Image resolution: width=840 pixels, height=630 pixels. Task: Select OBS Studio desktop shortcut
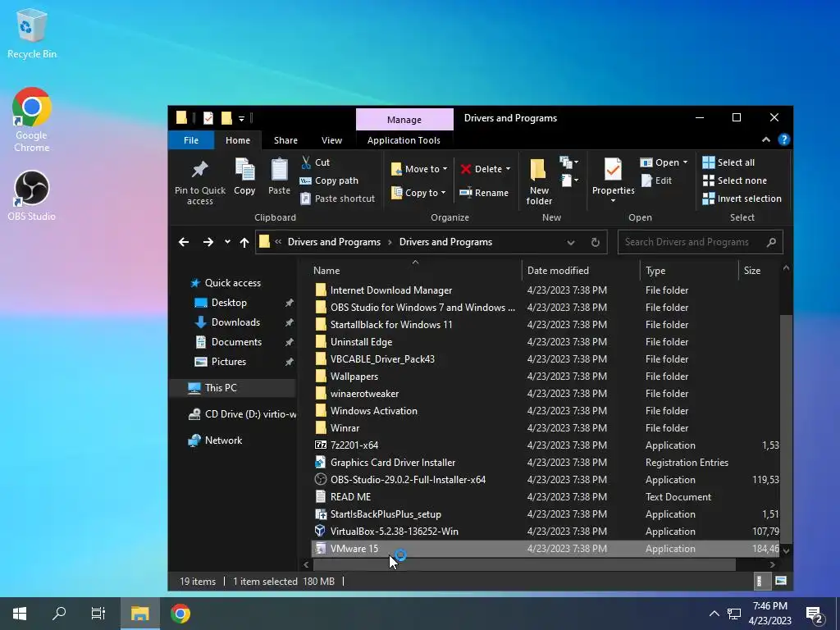pyautogui.click(x=32, y=195)
